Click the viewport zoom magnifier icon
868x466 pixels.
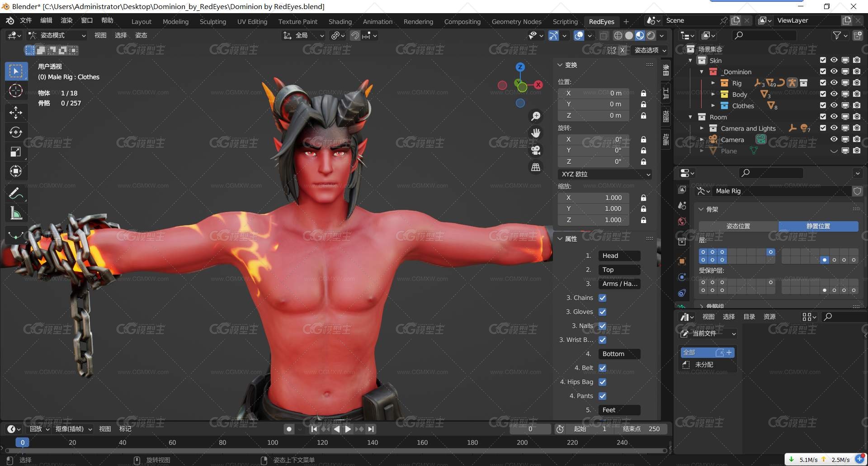click(x=536, y=117)
